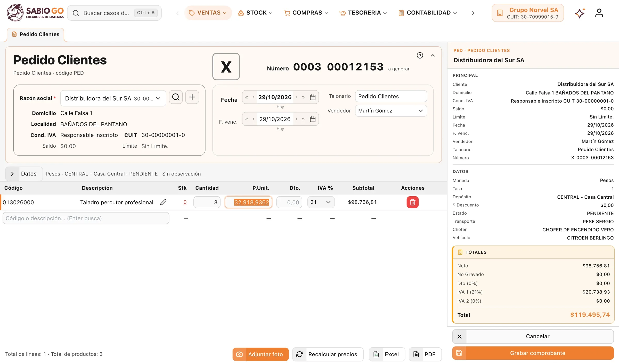Expand the Datos section

pyautogui.click(x=24, y=174)
